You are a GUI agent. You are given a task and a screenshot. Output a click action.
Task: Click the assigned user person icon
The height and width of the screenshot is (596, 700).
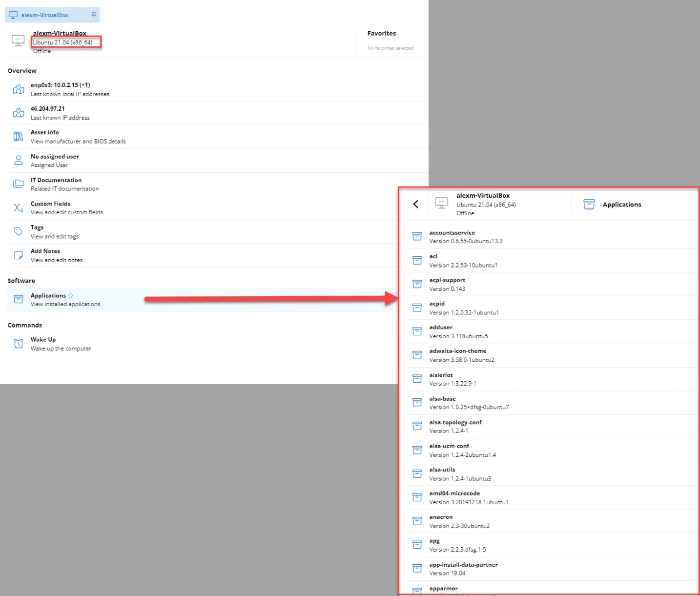19,160
